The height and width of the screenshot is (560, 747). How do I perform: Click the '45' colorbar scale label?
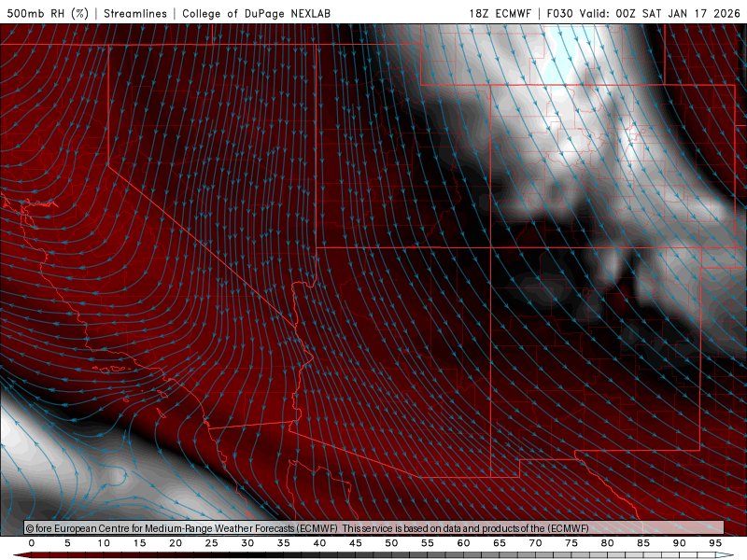click(356, 543)
